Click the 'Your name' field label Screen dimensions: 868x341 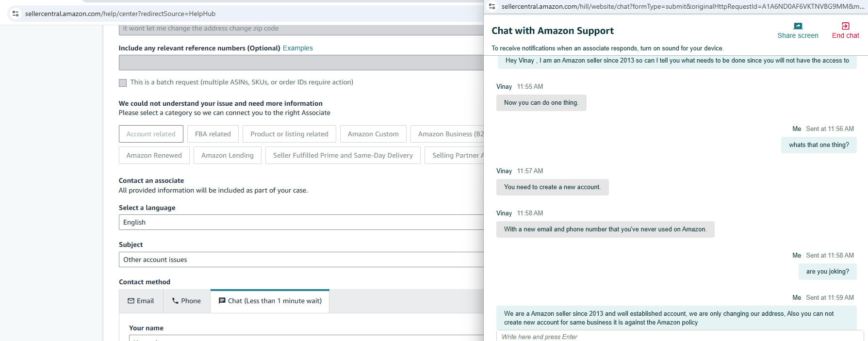point(146,328)
